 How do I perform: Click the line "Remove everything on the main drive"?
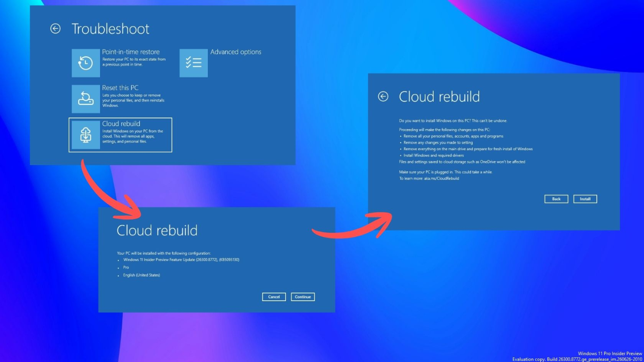click(x=468, y=149)
